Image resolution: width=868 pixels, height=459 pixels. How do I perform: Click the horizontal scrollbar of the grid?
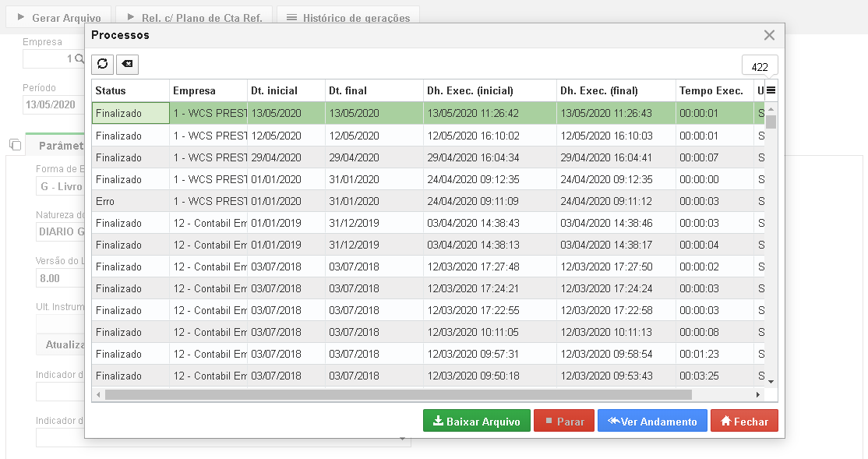click(x=399, y=395)
